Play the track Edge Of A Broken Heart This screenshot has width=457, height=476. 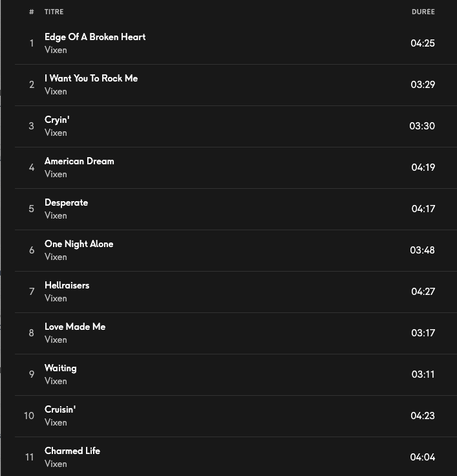(x=95, y=37)
